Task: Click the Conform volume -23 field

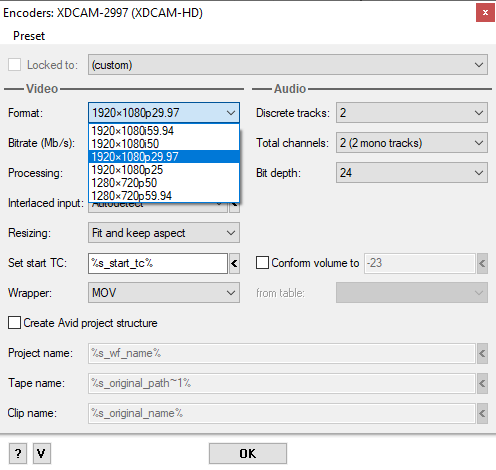Action: (419, 263)
